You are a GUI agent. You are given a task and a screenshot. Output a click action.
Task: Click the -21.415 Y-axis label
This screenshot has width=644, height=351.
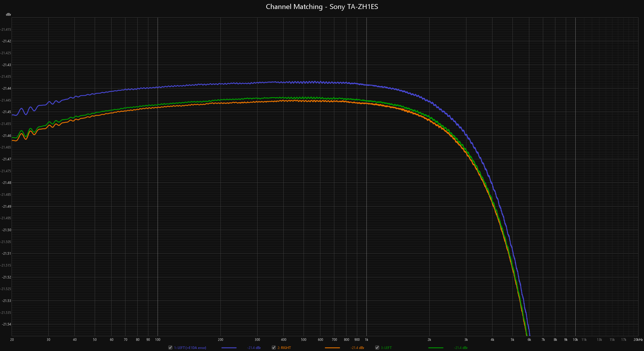pyautogui.click(x=6, y=30)
